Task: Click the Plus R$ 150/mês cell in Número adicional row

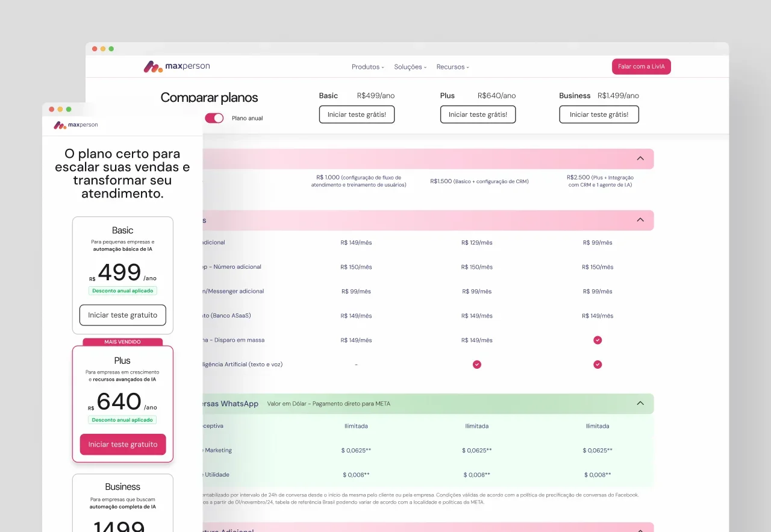Action: (477, 267)
